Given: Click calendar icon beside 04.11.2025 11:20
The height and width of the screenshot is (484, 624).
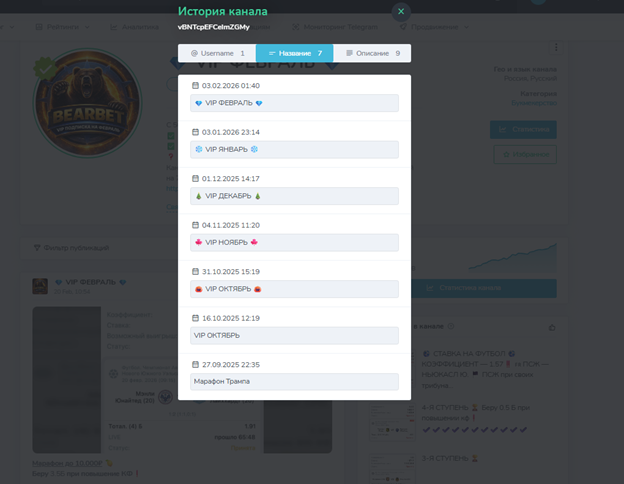Looking at the screenshot, I should pos(195,225).
